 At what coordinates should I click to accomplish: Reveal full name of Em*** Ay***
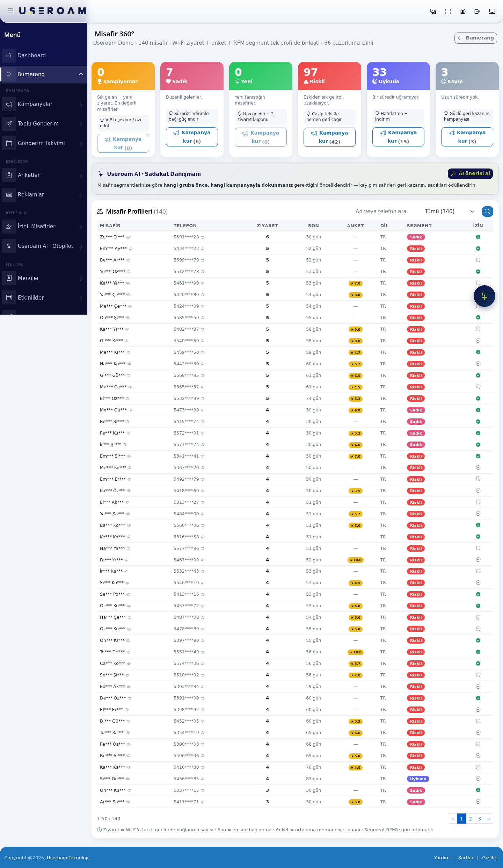[x=131, y=249]
